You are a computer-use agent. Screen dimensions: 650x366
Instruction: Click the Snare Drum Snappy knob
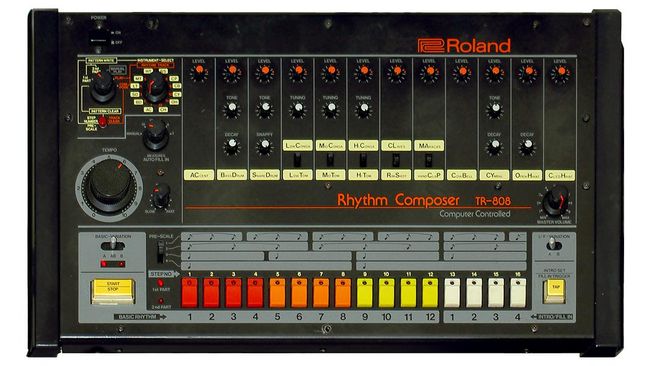click(264, 146)
